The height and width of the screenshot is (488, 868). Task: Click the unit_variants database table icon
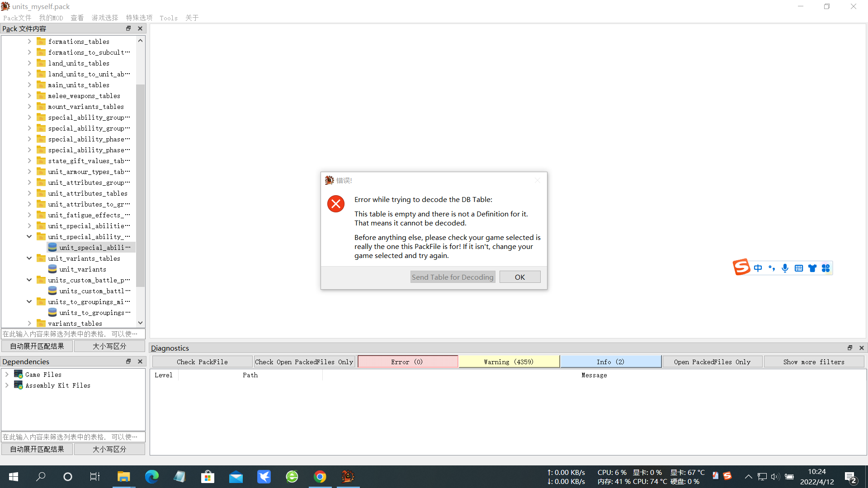coord(52,269)
